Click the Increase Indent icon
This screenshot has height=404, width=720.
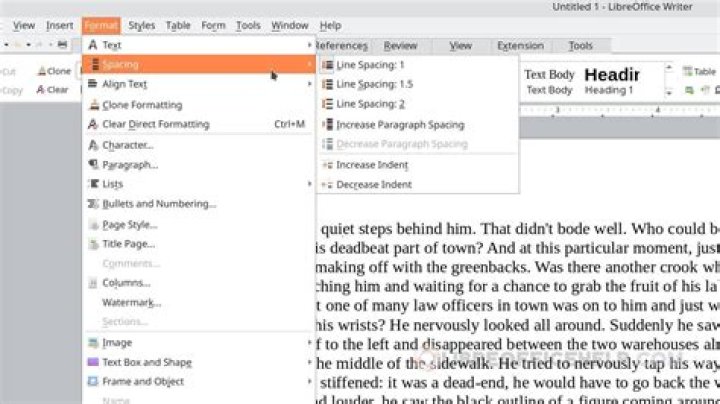click(x=327, y=165)
